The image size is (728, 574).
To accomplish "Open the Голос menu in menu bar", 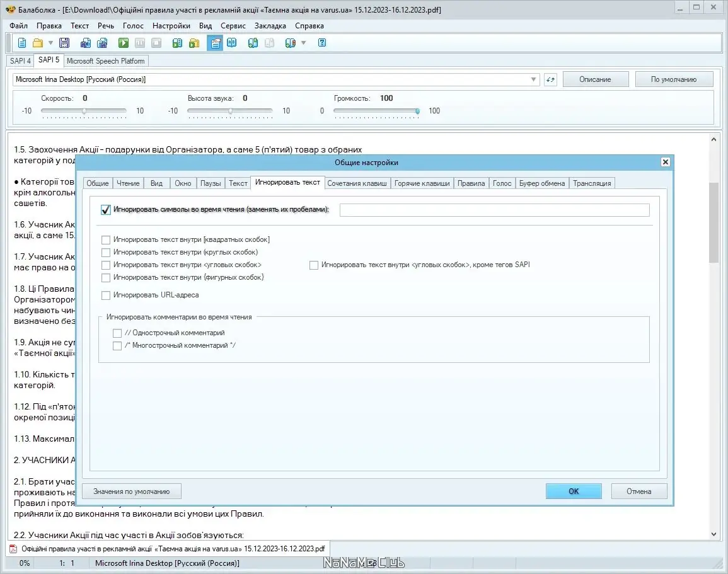I will tap(133, 26).
